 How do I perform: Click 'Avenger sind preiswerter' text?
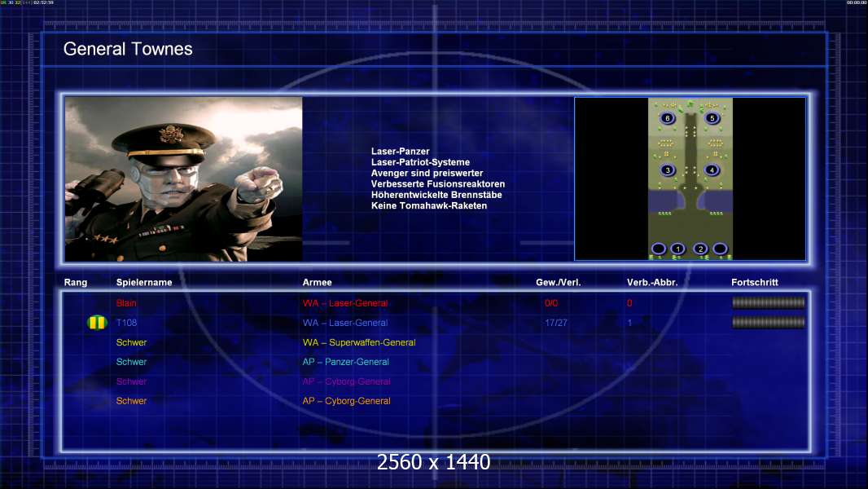point(427,173)
